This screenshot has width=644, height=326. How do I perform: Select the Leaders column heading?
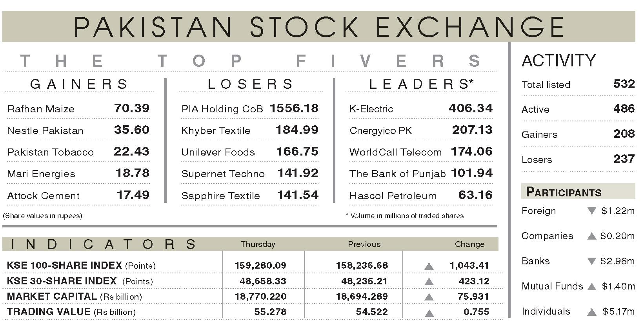point(422,84)
